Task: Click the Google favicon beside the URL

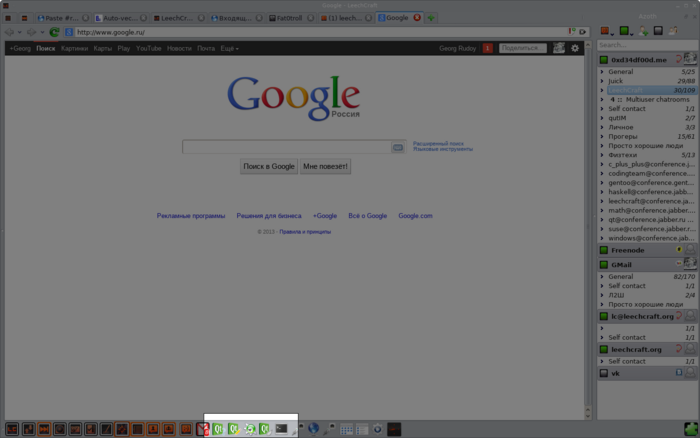Action: (69, 32)
